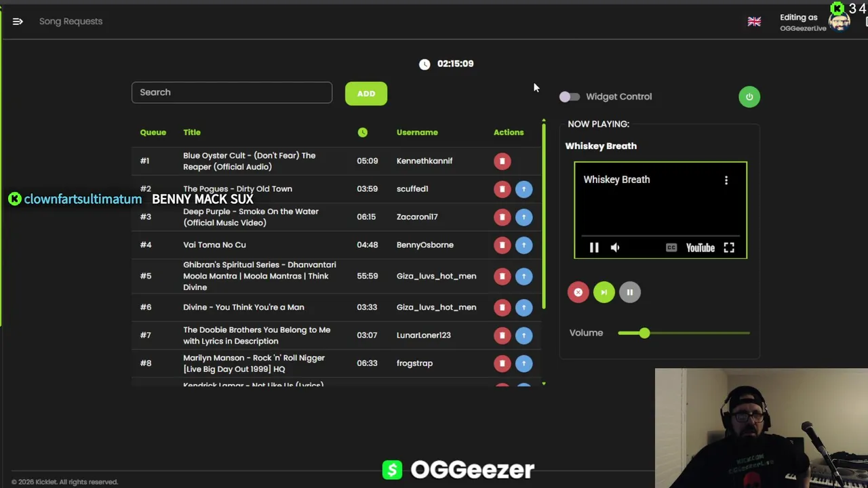Image resolution: width=868 pixels, height=488 pixels.
Task: Click the green power button
Action: pos(749,96)
